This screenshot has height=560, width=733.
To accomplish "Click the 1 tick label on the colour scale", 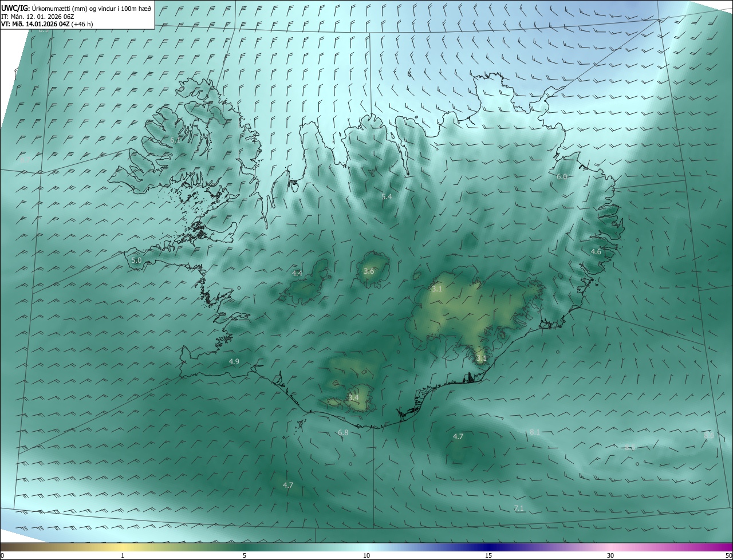I will tap(123, 556).
